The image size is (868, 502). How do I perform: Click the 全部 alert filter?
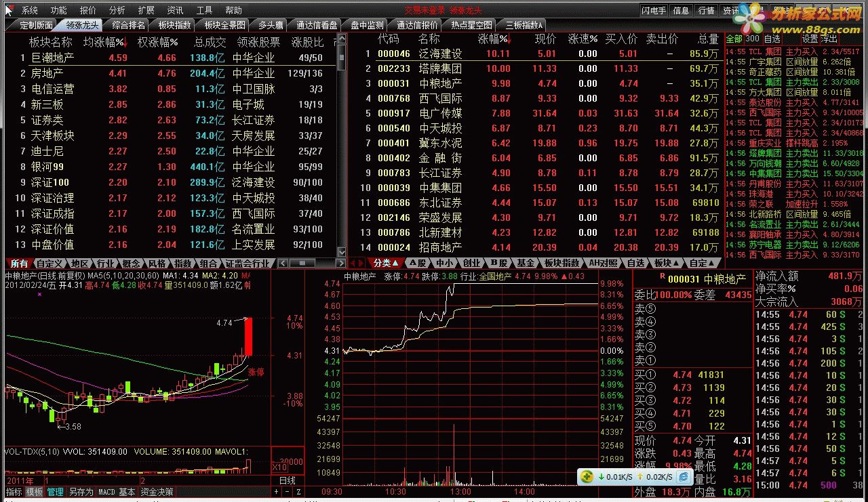[734, 39]
